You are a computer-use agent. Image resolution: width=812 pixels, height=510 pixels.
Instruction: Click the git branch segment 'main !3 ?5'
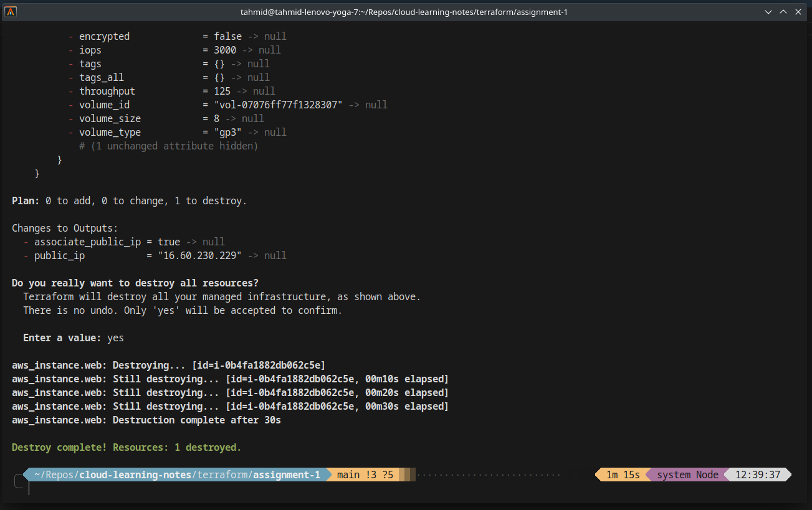365,475
